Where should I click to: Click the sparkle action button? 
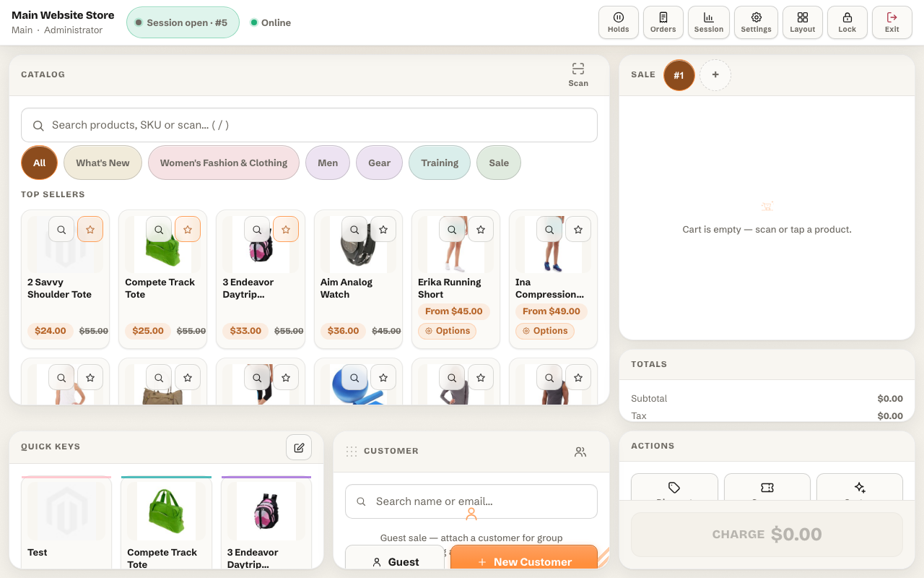(860, 487)
